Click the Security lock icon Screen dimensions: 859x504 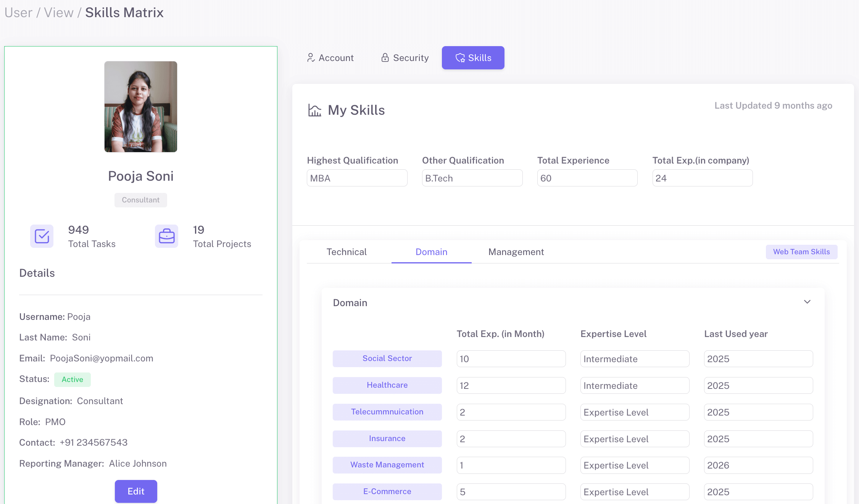[385, 58]
